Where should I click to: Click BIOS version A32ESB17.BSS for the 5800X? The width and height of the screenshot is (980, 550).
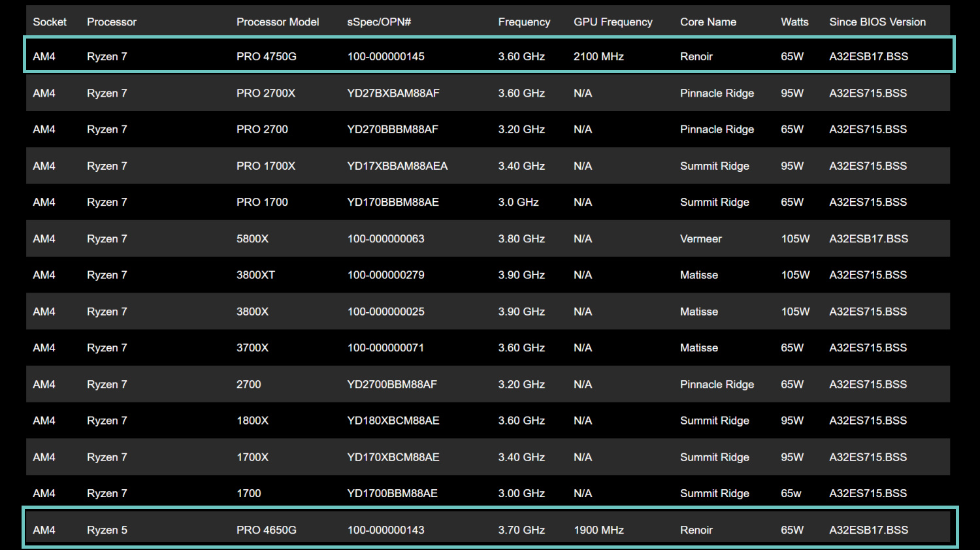(868, 238)
